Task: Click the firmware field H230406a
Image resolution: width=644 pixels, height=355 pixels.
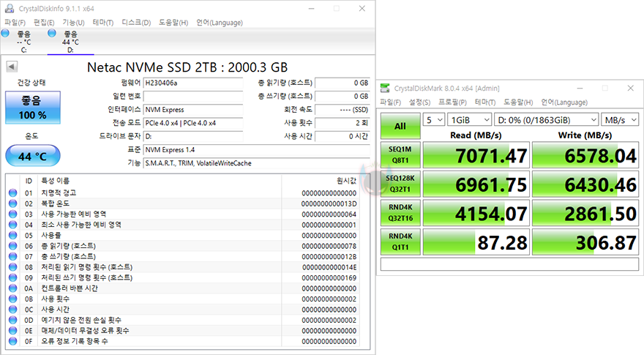Action: pos(193,83)
